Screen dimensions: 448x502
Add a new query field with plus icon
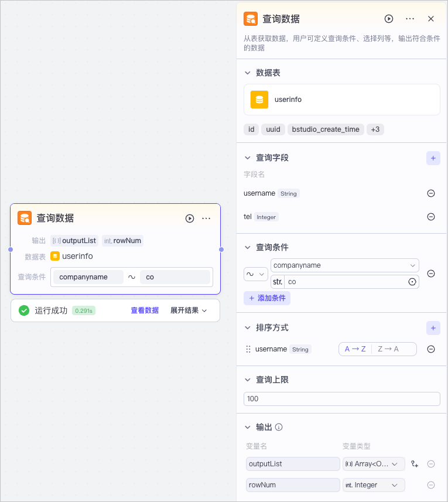pyautogui.click(x=433, y=158)
